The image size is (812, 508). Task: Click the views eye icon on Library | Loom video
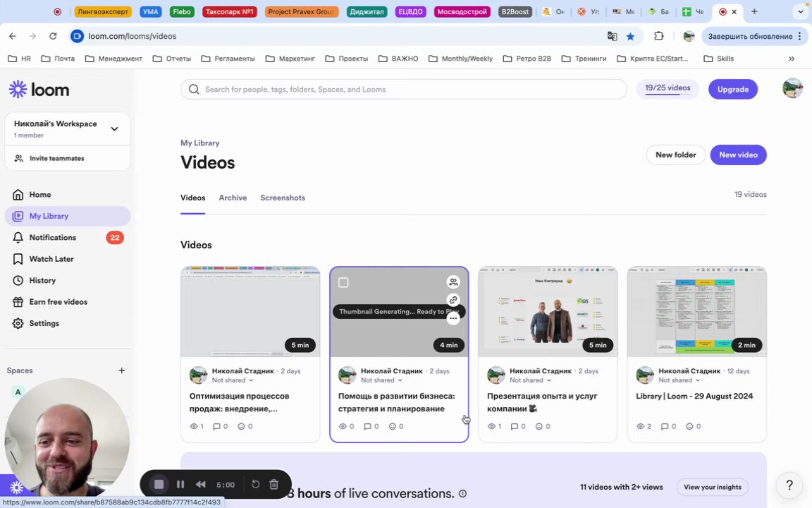point(640,427)
